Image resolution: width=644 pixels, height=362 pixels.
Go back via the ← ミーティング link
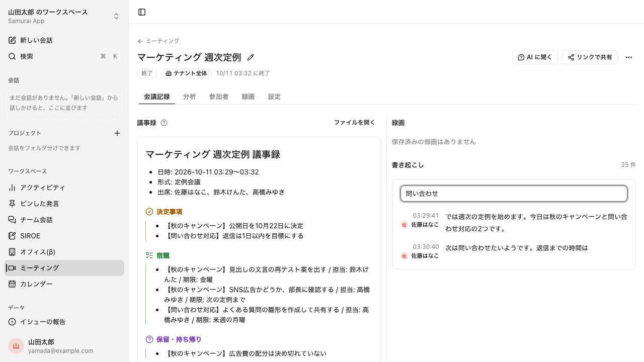pyautogui.click(x=158, y=41)
